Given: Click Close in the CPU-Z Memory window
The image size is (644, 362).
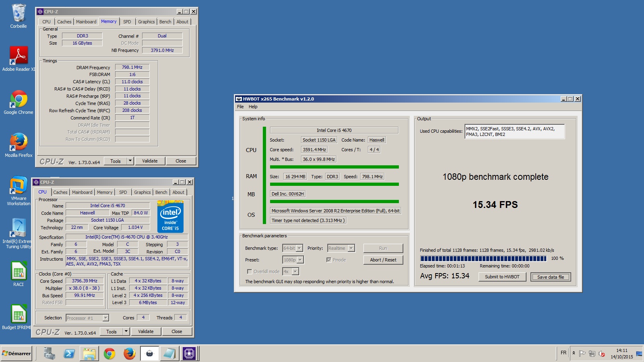Looking at the screenshot, I should point(181,161).
